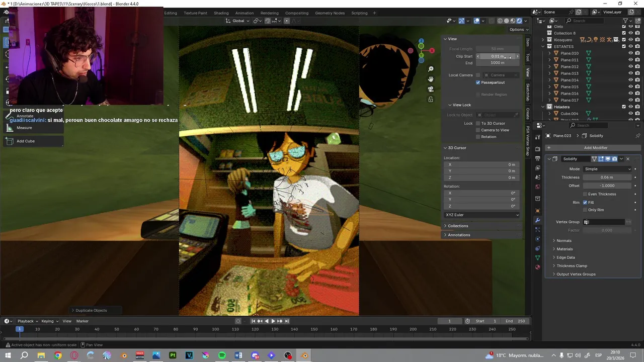Enable the Only Rim checkbox
This screenshot has width=644, height=362.
(585, 210)
